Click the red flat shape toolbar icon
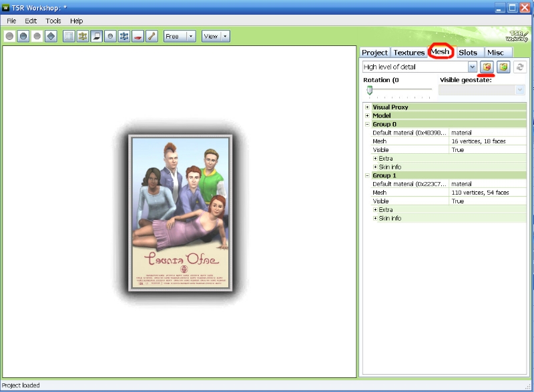The width and height of the screenshot is (534, 392). coord(138,36)
